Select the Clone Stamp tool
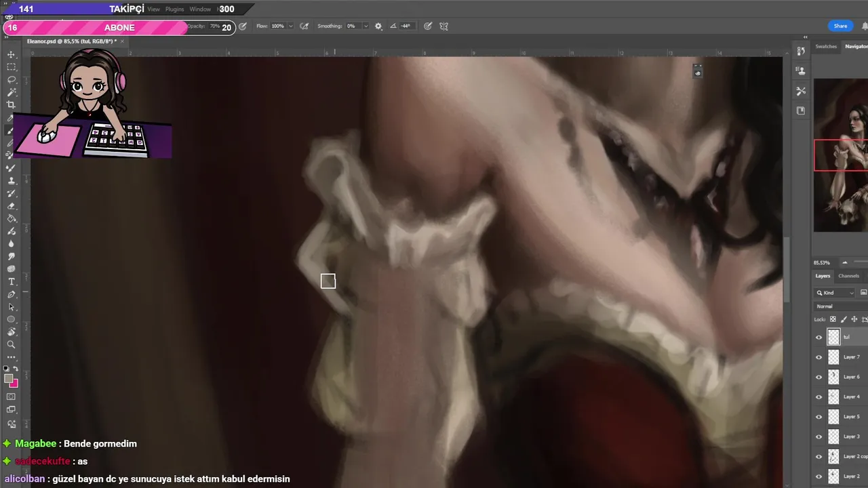This screenshot has width=868, height=488. 11,180
